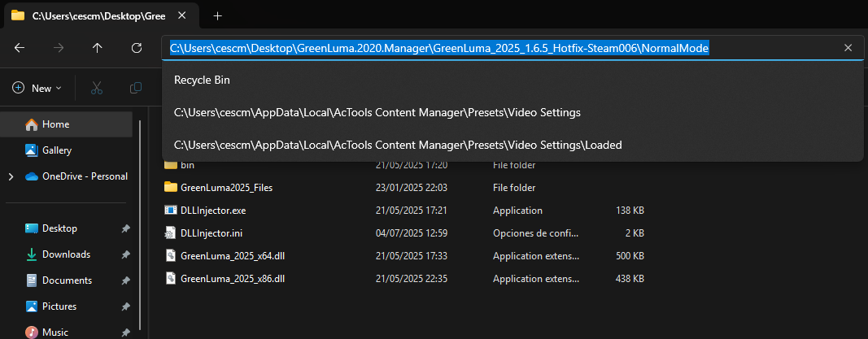The height and width of the screenshot is (339, 868).
Task: Click the Up directory arrow
Action: pos(98,48)
